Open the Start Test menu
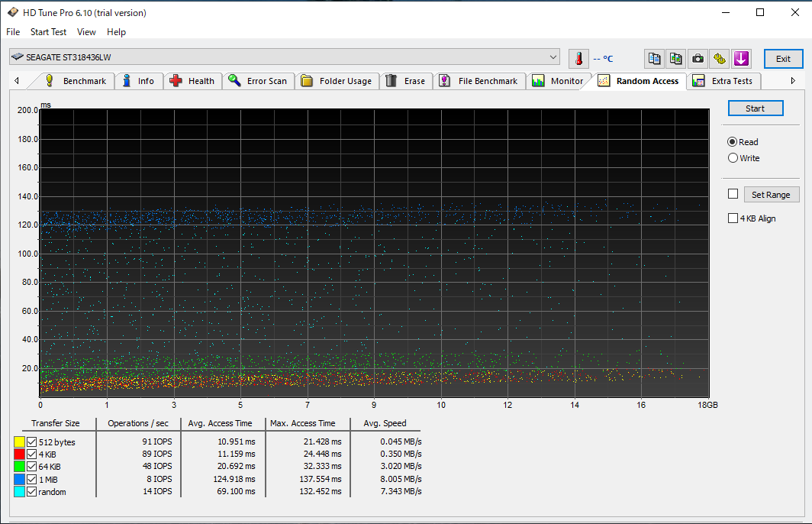This screenshot has height=524, width=812. click(x=48, y=32)
